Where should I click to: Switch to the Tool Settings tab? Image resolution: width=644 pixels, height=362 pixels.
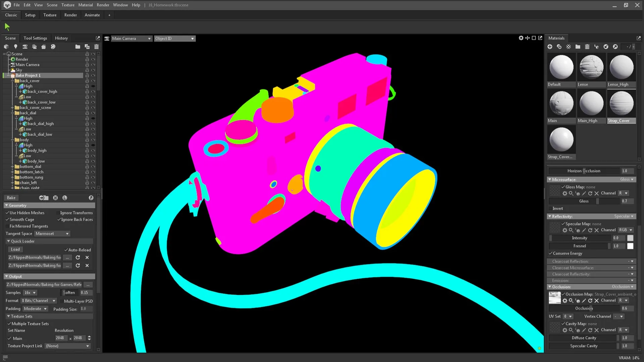click(35, 38)
